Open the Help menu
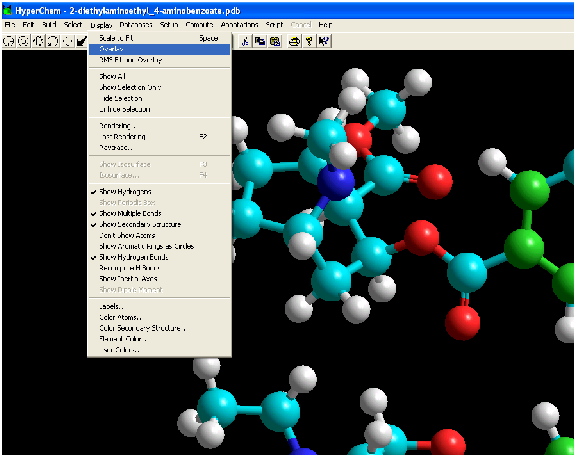This screenshot has height=455, width=574. pos(325,25)
